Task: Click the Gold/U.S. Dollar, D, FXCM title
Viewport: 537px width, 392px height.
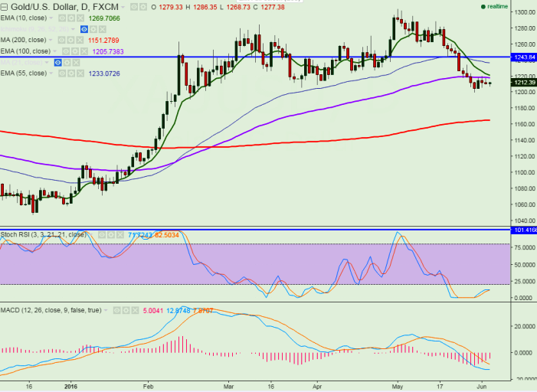Action: [64, 7]
